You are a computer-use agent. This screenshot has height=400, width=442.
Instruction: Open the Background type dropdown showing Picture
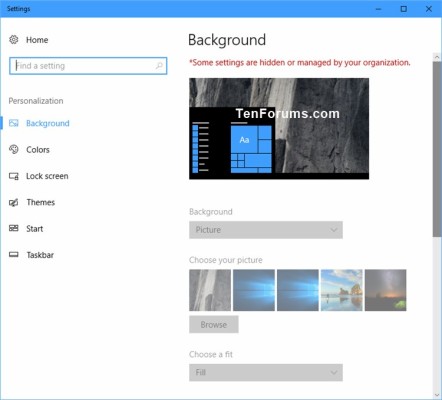266,230
